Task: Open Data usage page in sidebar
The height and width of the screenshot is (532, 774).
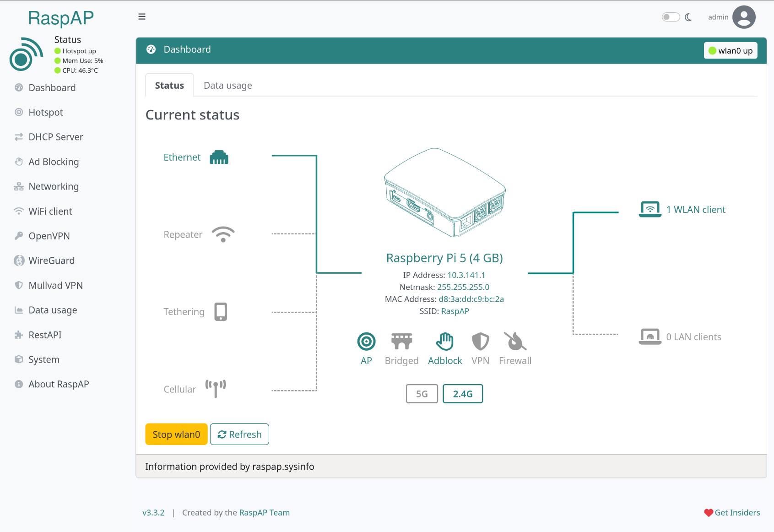Action: click(53, 310)
